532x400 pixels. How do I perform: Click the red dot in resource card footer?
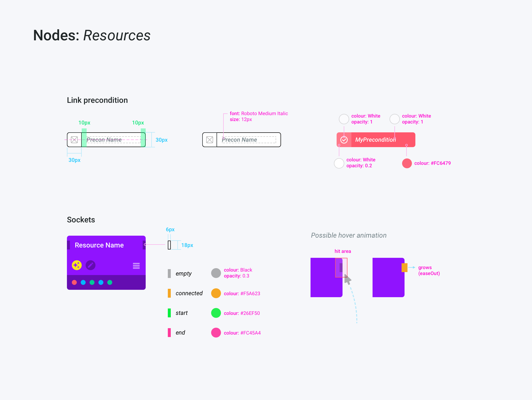[74, 282]
